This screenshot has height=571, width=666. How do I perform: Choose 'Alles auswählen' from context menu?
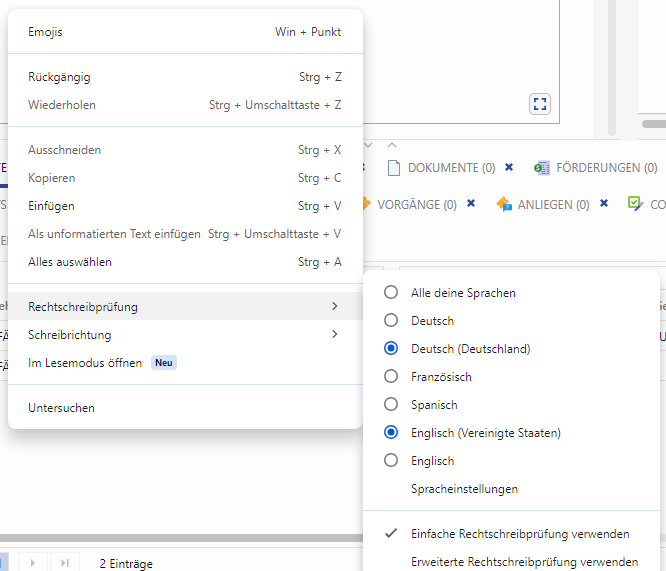[x=70, y=262]
